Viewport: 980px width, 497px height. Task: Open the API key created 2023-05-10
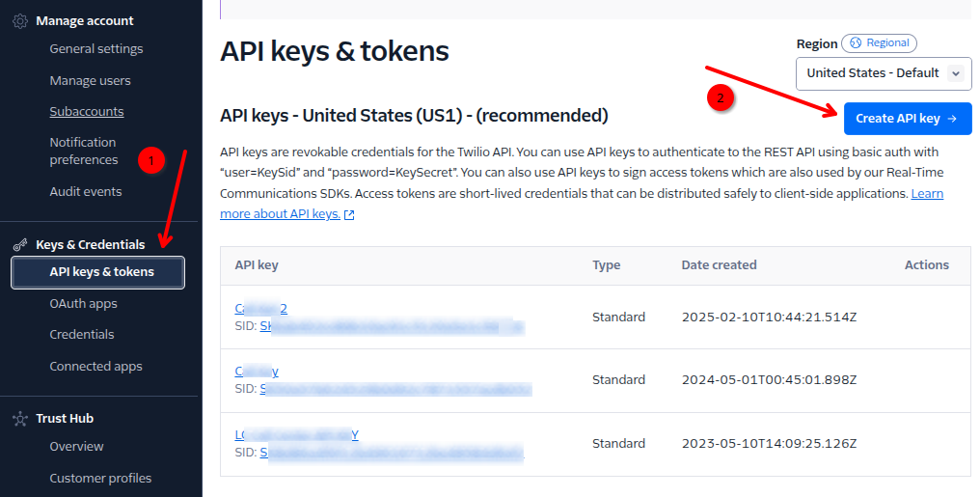click(x=296, y=435)
